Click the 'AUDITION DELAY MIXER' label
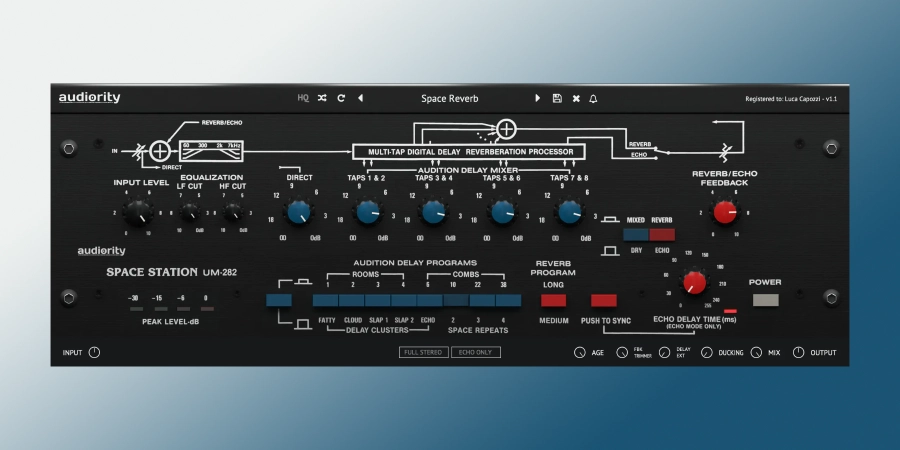 [x=468, y=170]
